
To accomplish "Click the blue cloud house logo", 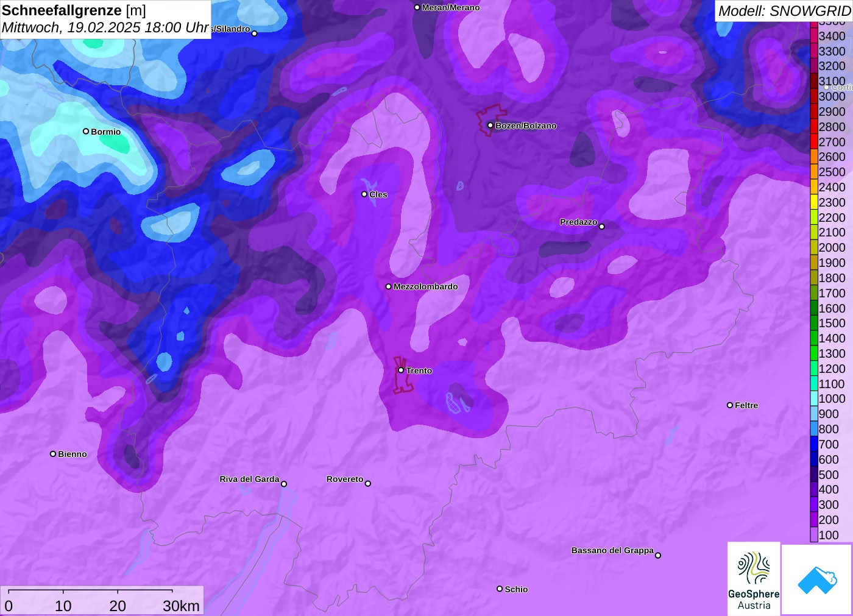I will [817, 579].
